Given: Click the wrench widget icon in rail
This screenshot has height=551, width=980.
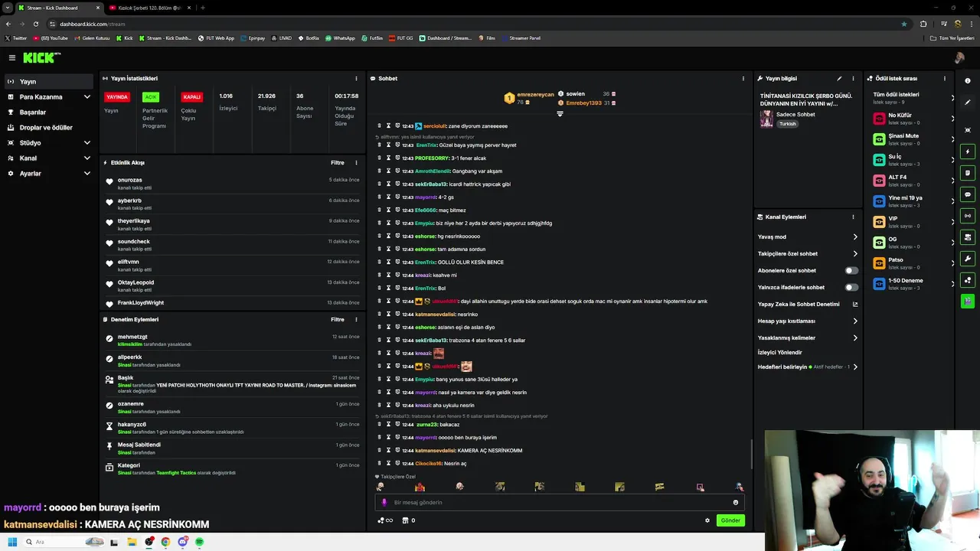Looking at the screenshot, I should click(x=968, y=259).
